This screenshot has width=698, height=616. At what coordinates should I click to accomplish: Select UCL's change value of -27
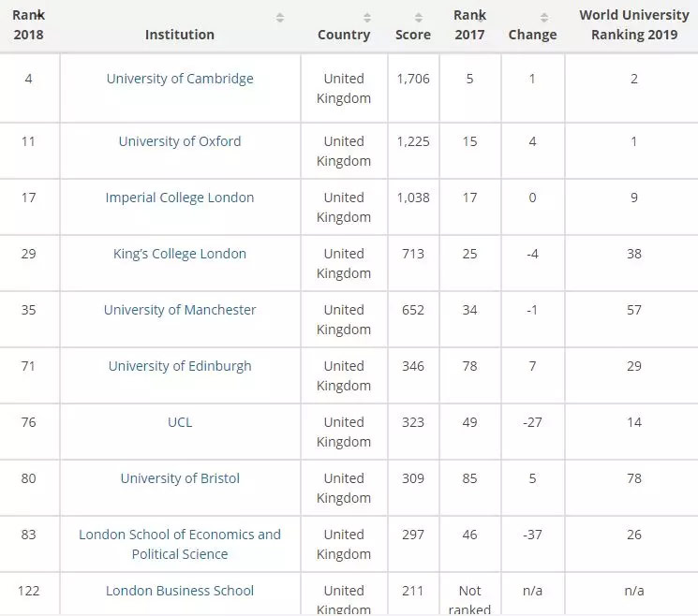click(532, 422)
